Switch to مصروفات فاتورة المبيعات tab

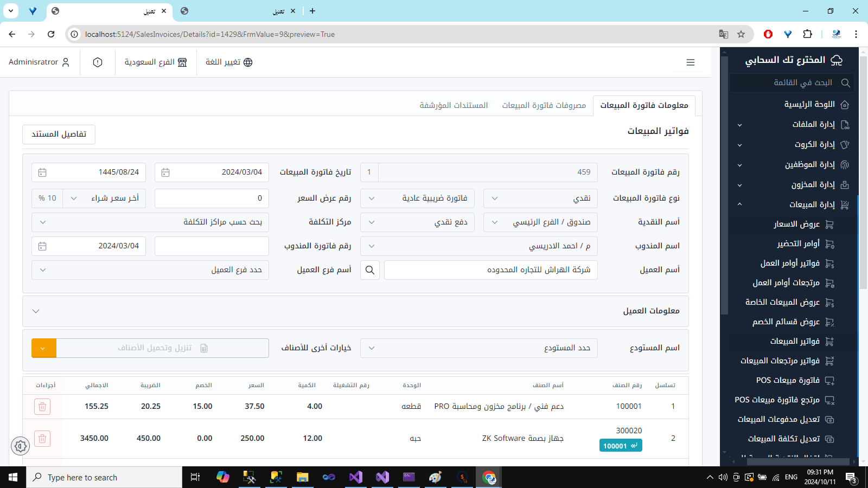(x=544, y=105)
